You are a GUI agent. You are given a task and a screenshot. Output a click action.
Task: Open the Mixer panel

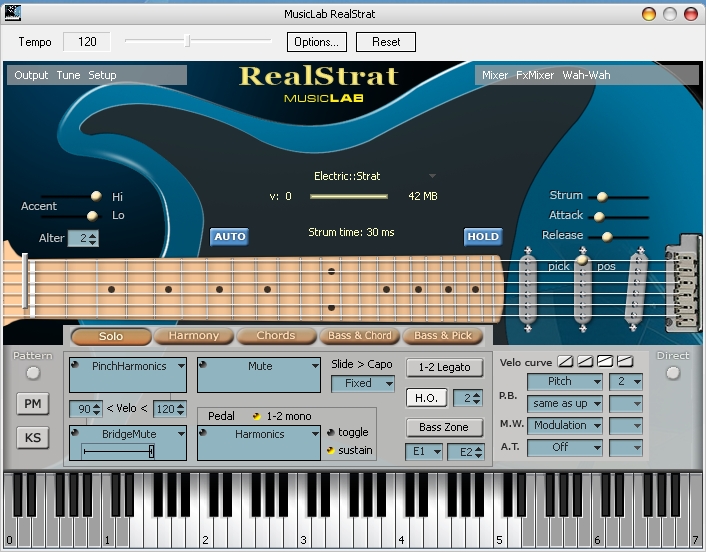[x=495, y=75]
